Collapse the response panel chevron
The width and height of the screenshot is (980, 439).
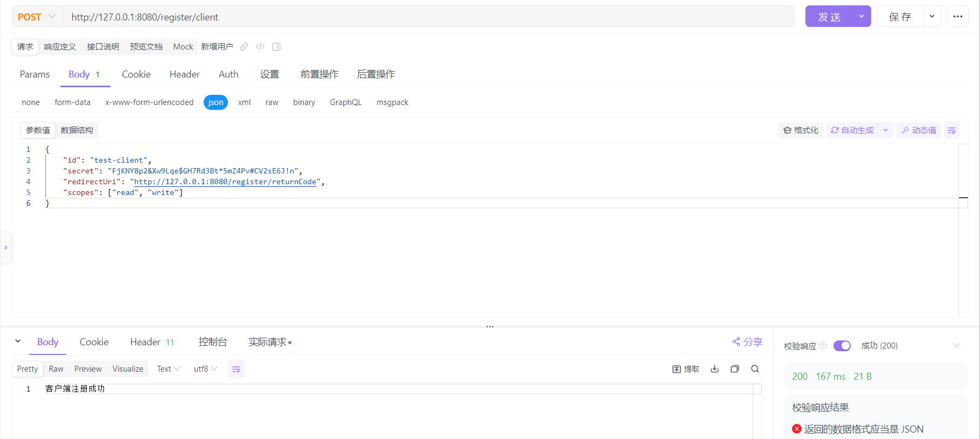point(18,342)
